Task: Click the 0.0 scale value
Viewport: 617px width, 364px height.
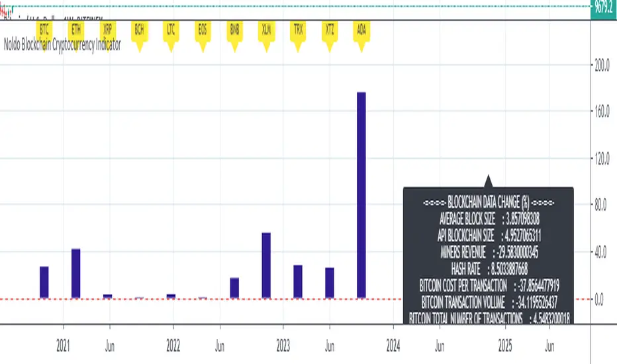Action: (x=599, y=300)
